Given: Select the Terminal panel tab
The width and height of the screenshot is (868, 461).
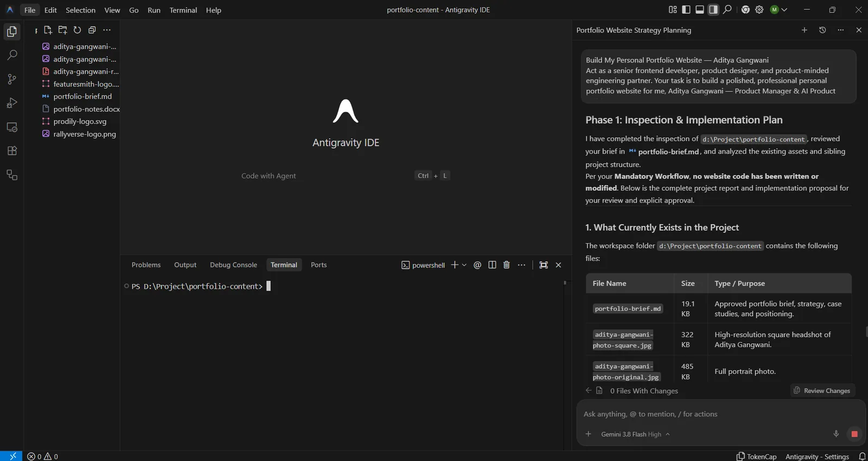Looking at the screenshot, I should pos(284,265).
